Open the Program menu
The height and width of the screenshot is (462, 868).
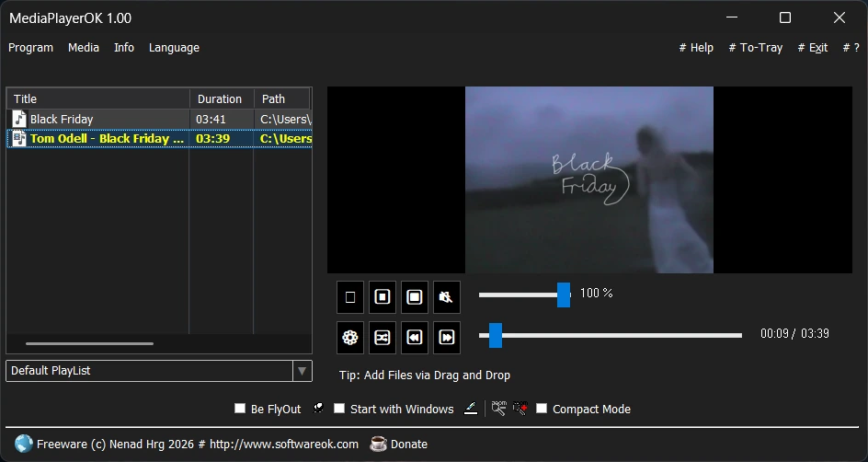click(x=31, y=48)
